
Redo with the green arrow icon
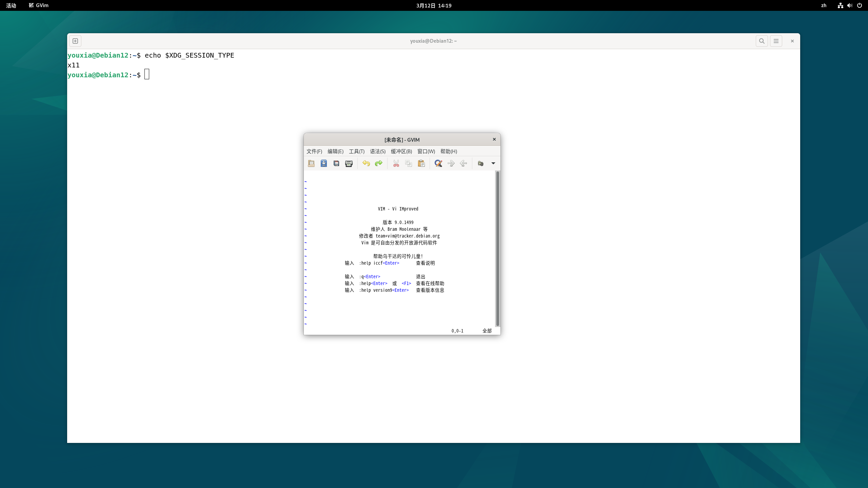click(x=379, y=163)
